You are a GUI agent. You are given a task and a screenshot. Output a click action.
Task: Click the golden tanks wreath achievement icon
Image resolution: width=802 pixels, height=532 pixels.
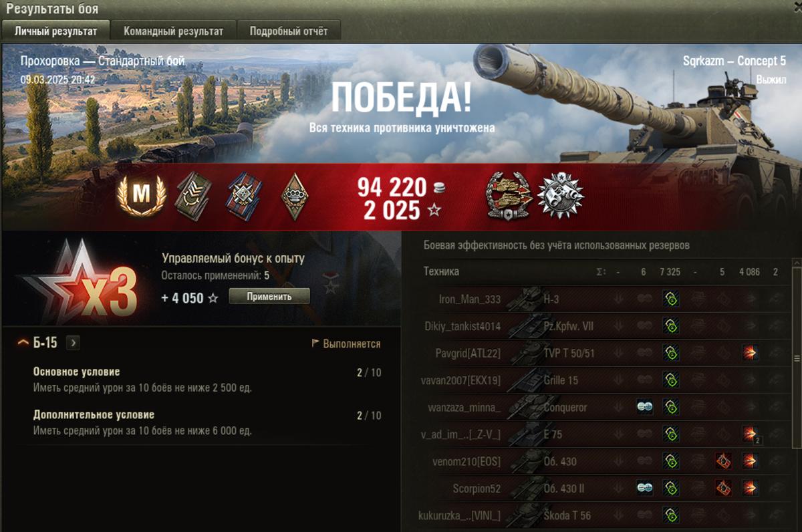click(507, 196)
